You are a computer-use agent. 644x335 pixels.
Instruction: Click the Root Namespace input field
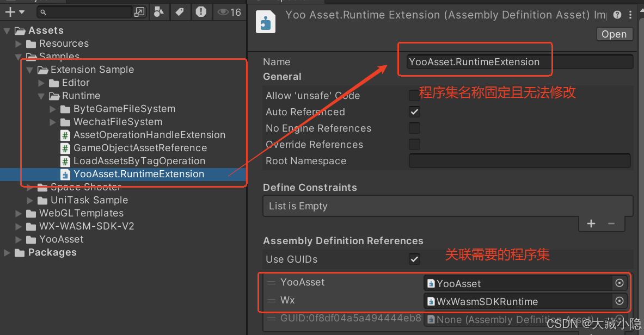point(519,161)
